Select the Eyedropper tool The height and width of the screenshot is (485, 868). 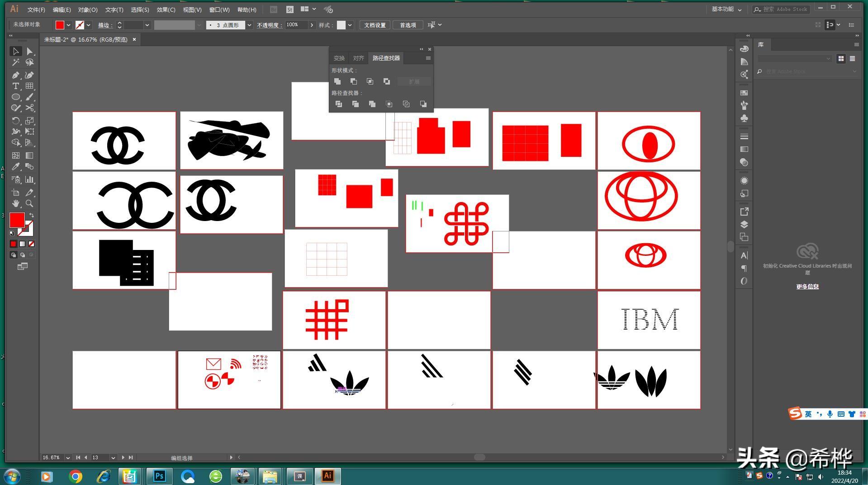[15, 166]
